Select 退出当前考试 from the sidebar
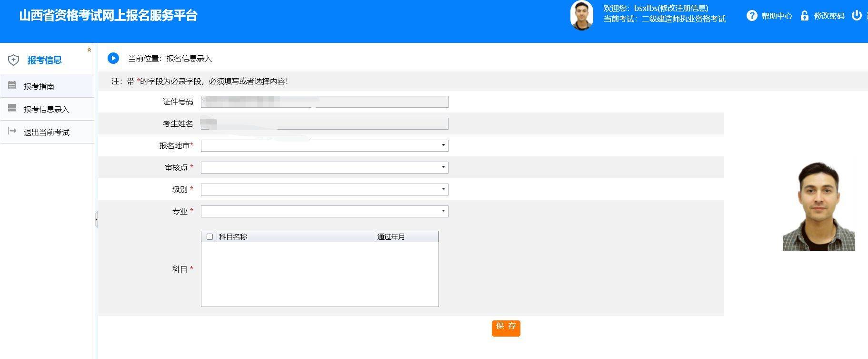The image size is (868, 359). (47, 132)
